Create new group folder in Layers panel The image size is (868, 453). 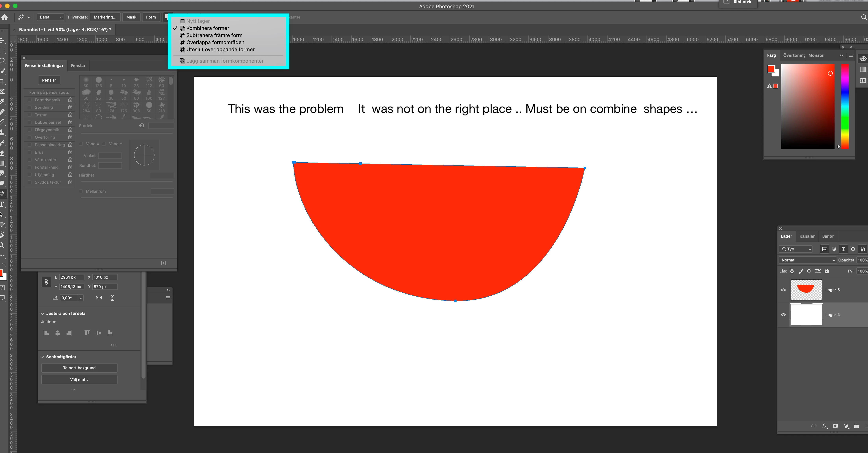[856, 426]
